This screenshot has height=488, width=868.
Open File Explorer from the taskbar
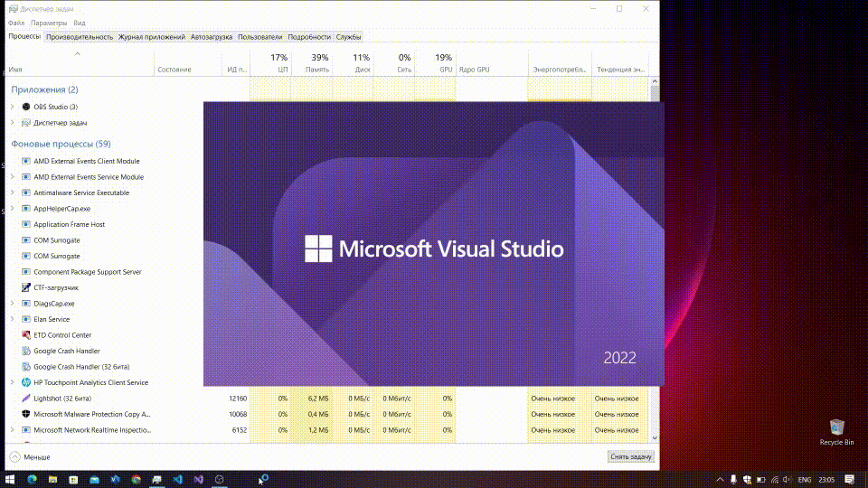52,479
